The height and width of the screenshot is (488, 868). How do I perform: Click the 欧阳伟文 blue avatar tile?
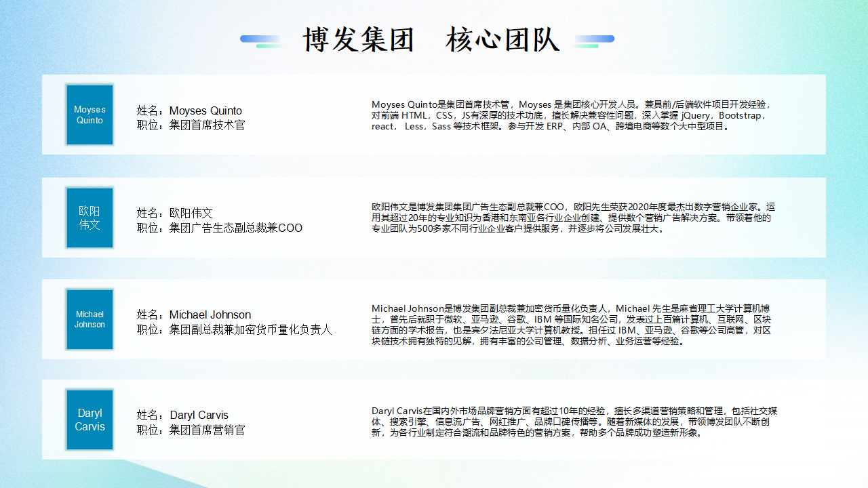90,218
